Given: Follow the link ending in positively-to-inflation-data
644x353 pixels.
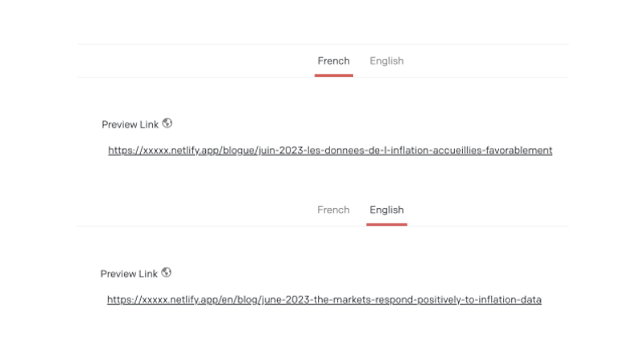Looking at the screenshot, I should tap(324, 300).
